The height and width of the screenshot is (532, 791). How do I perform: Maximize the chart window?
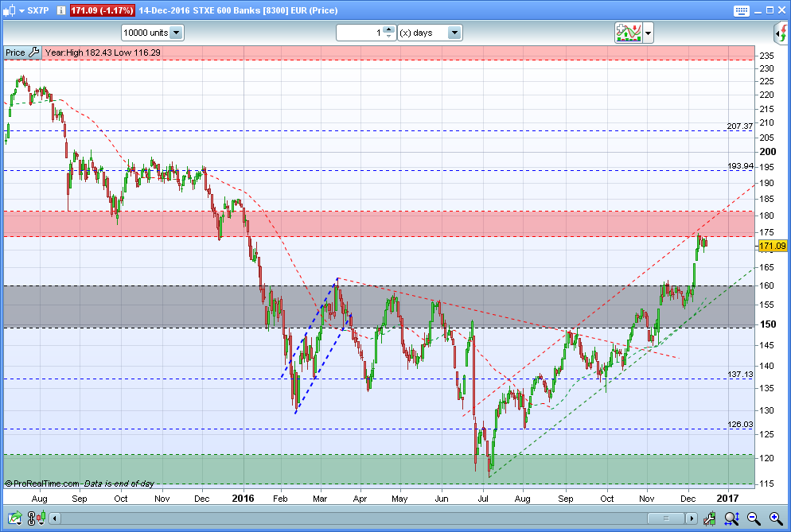pos(770,10)
